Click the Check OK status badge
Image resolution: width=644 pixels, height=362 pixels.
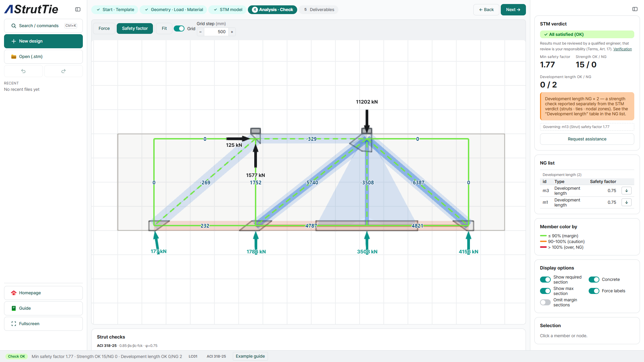click(x=16, y=356)
